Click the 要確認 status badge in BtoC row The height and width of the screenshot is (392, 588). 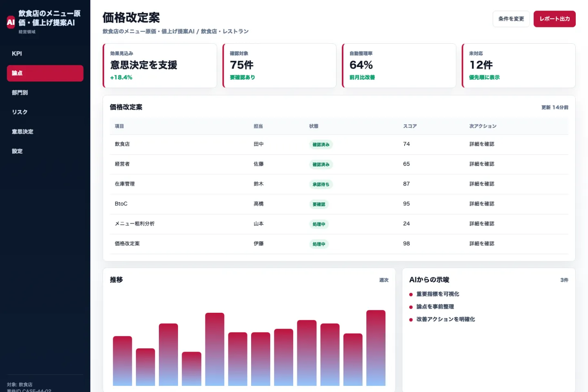pos(319,204)
